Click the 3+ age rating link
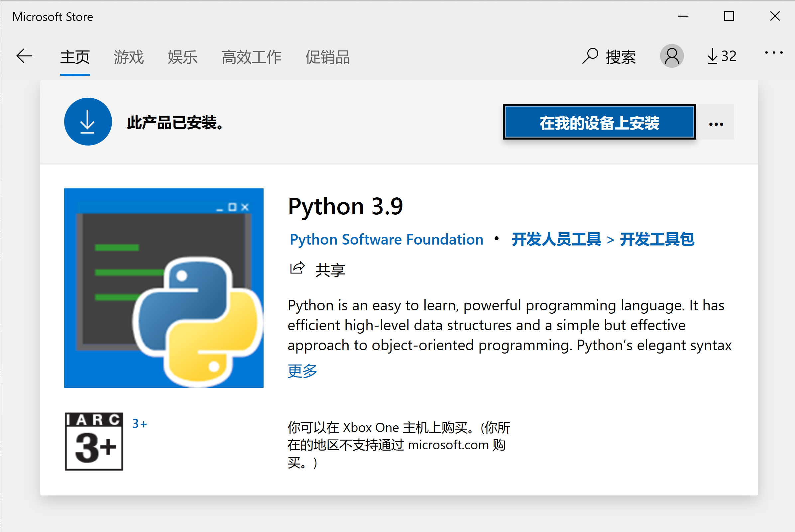795x532 pixels. [140, 424]
